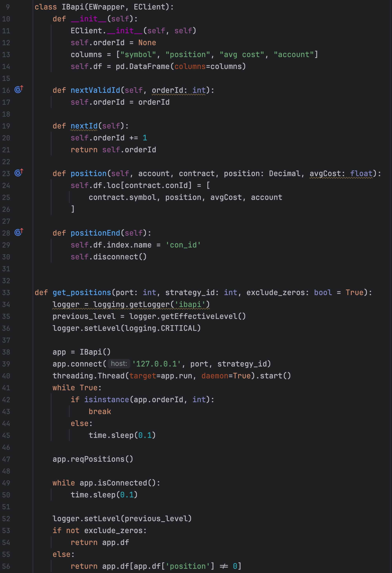Click the break keyword on line 43

pyautogui.click(x=100, y=411)
